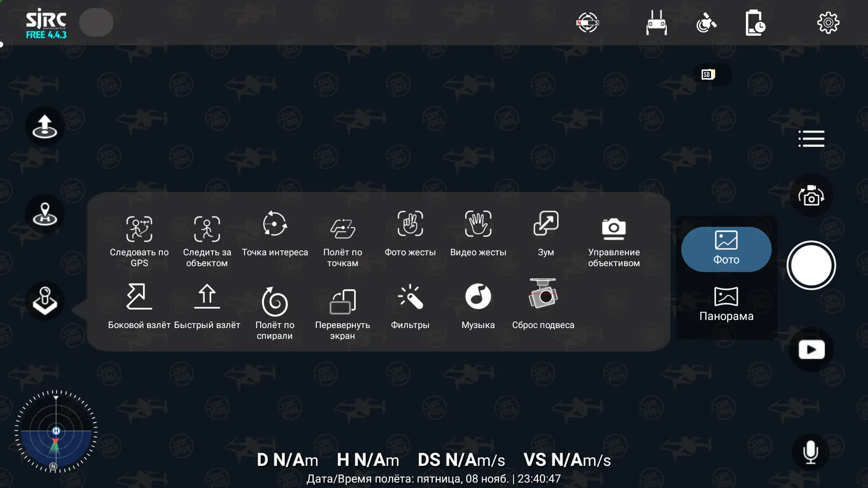Open the media gallery play button
This screenshot has height=488, width=868.
tap(811, 350)
